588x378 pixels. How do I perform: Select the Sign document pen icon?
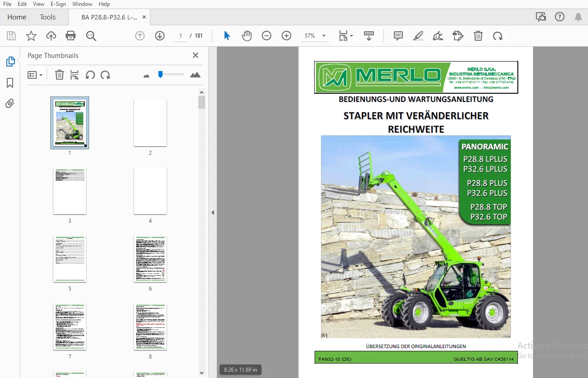click(438, 36)
